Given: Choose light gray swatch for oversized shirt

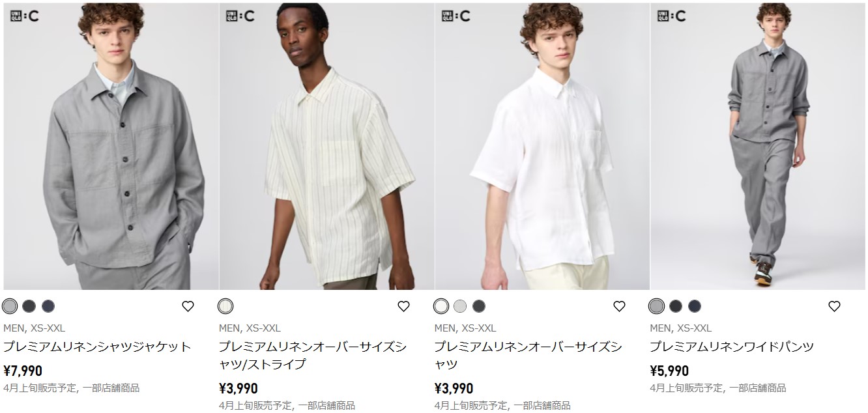Looking at the screenshot, I should [x=460, y=306].
